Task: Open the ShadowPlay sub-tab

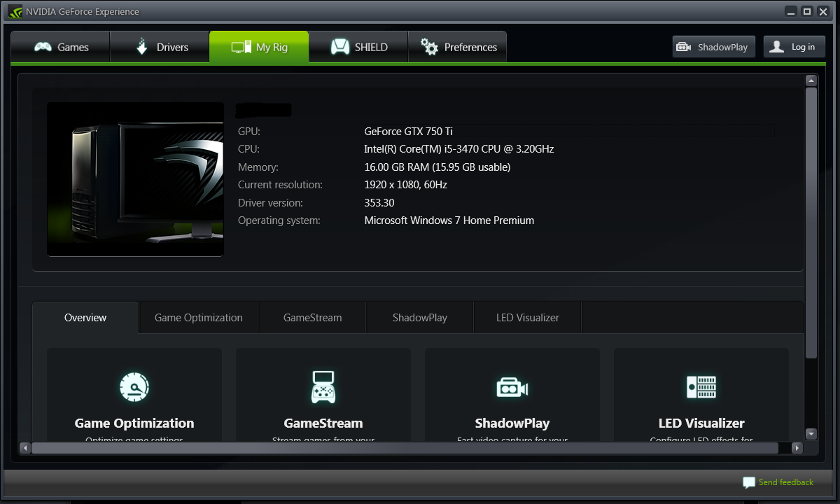Action: click(420, 318)
